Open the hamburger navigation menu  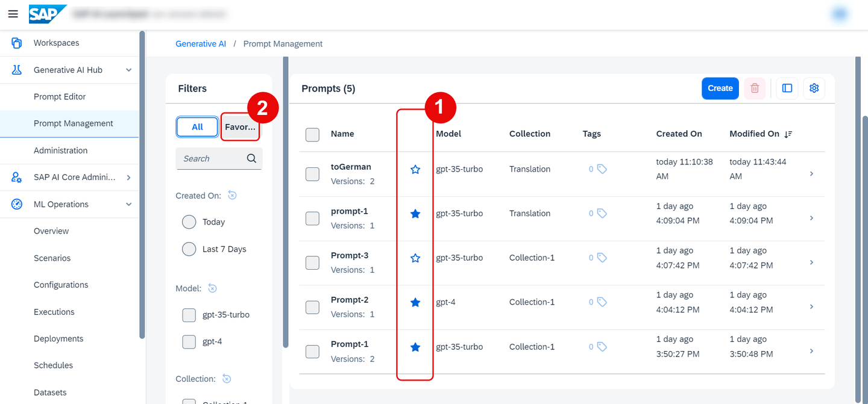(x=13, y=14)
